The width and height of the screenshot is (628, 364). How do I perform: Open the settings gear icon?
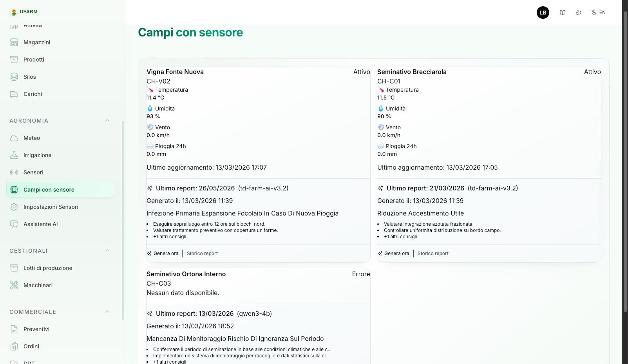tap(578, 13)
